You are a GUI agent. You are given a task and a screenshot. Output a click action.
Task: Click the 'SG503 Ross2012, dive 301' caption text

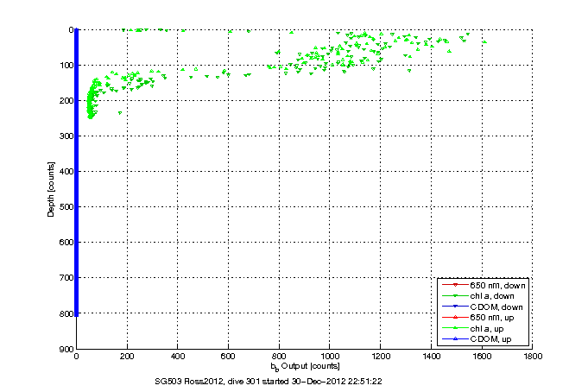(207, 382)
